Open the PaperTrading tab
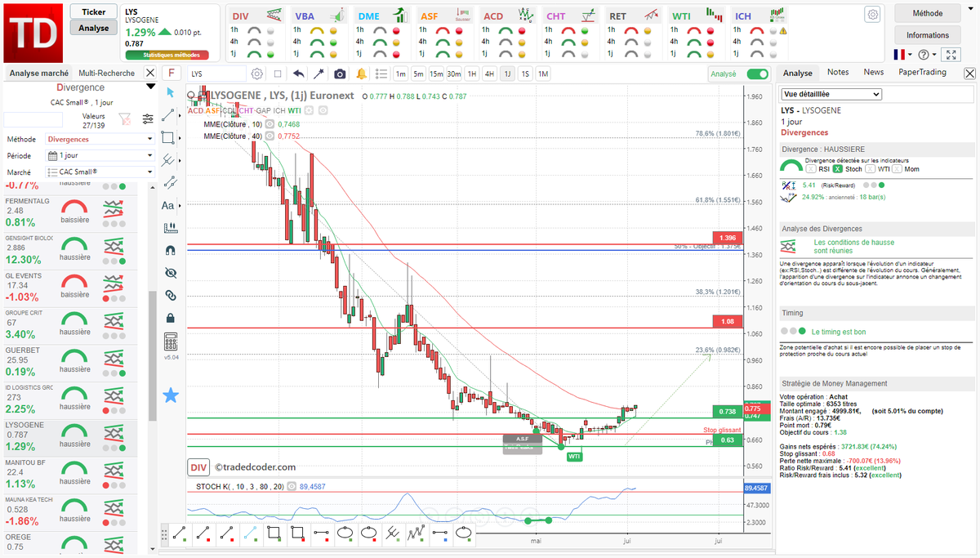The height and width of the screenshot is (558, 980). [x=923, y=72]
